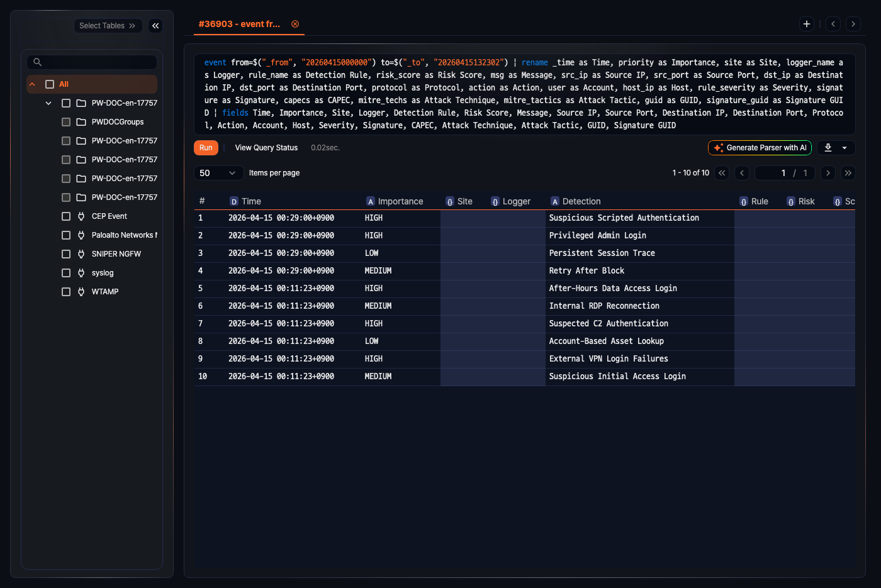Go to next results page
881x588 pixels.
(x=828, y=173)
